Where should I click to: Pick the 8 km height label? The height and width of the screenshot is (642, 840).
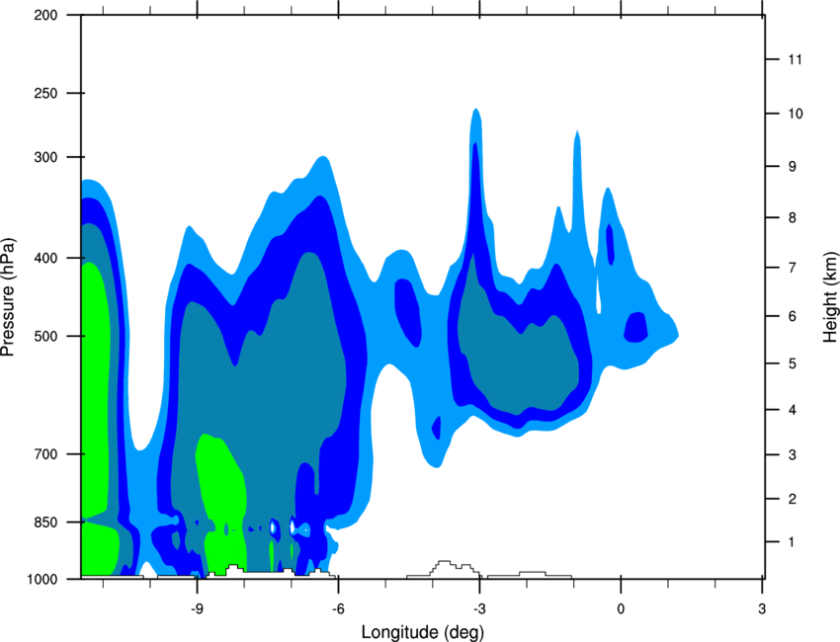click(792, 218)
